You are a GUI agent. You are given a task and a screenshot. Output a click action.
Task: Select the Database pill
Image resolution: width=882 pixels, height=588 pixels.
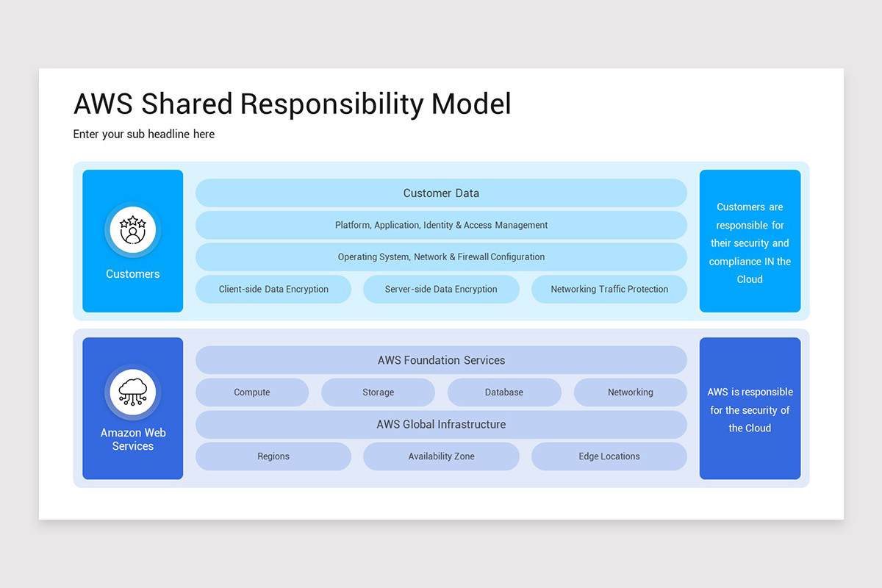pos(504,392)
